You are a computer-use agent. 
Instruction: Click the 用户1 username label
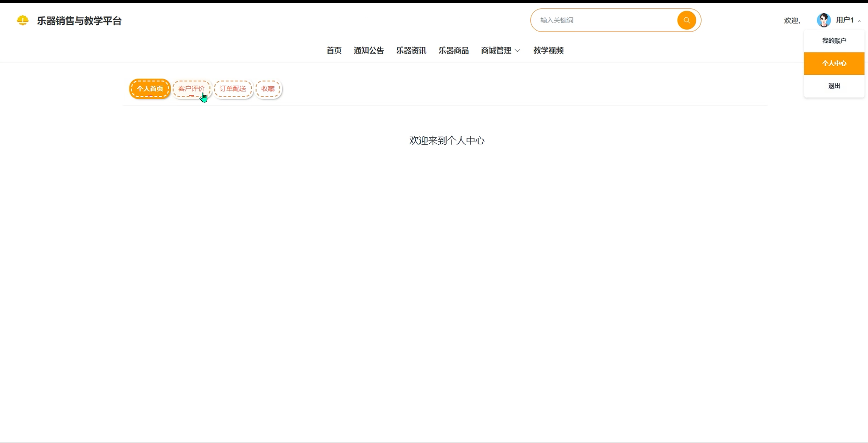(x=844, y=20)
